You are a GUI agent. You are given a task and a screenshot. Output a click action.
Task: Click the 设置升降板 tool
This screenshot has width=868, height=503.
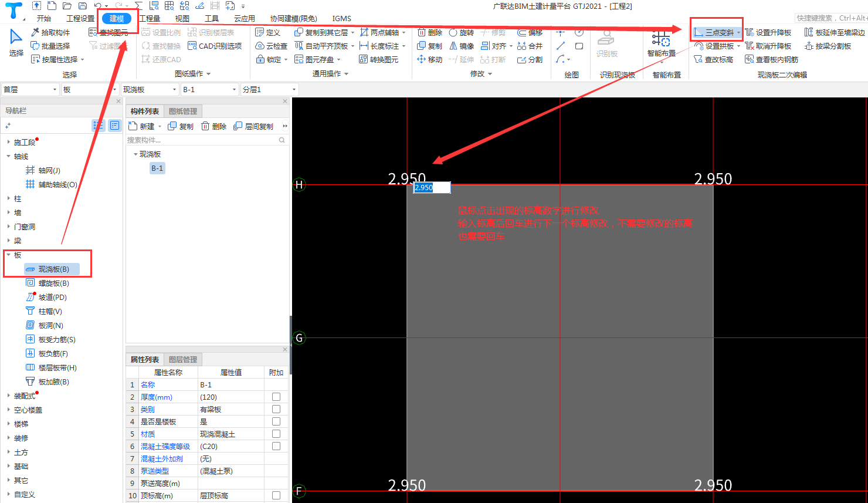click(768, 32)
